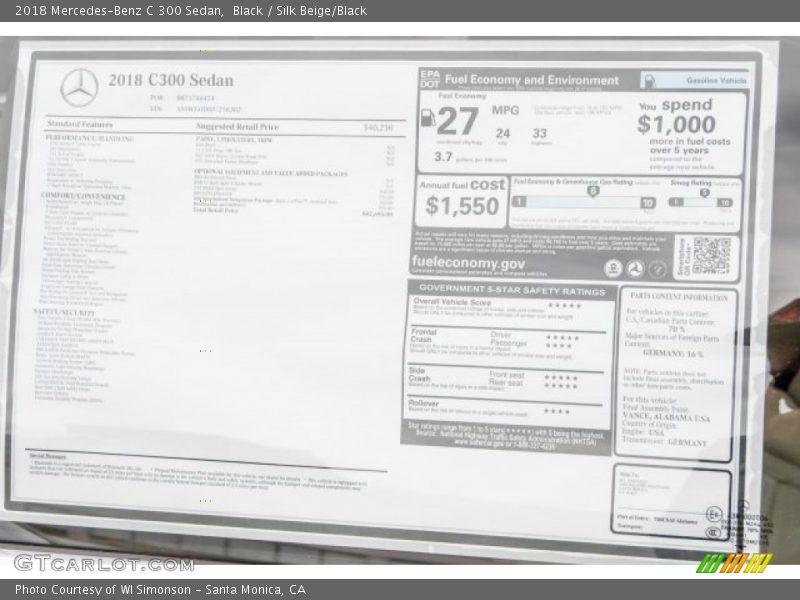Click the 'PERFORMANCE/HANDLING' section heading
This screenshot has width=800, height=600.
coord(89,138)
